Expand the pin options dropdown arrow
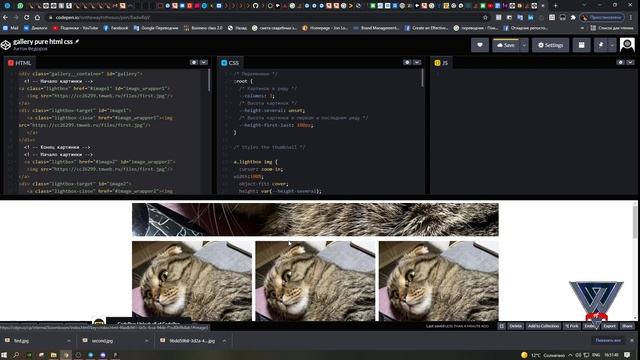The height and width of the screenshot is (360, 640). (x=612, y=45)
